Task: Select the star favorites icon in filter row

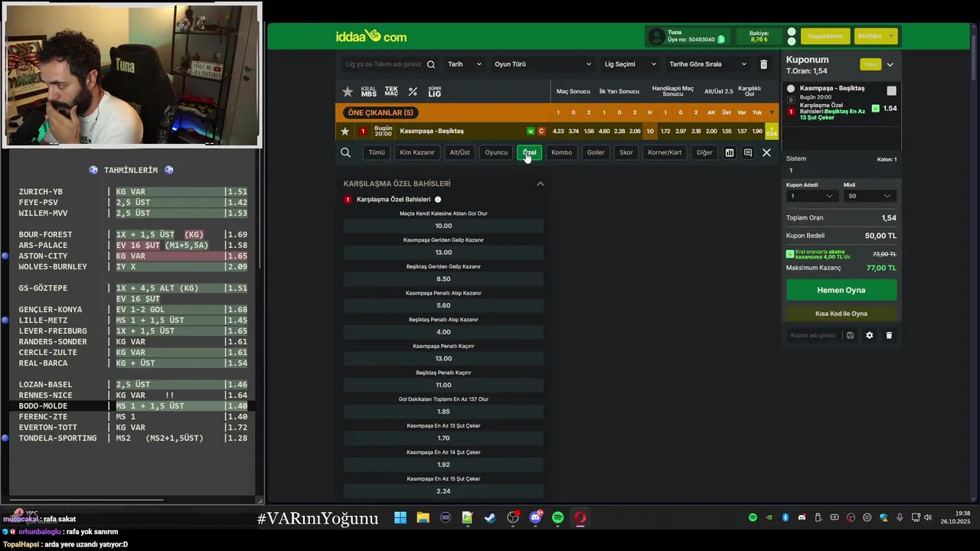Action: tap(348, 92)
